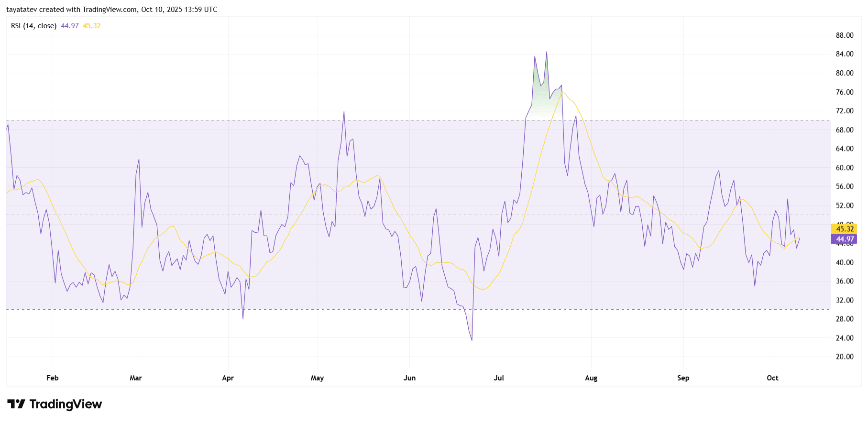Select the Apr label on time axis
The width and height of the screenshot is (868, 422).
coord(228,378)
